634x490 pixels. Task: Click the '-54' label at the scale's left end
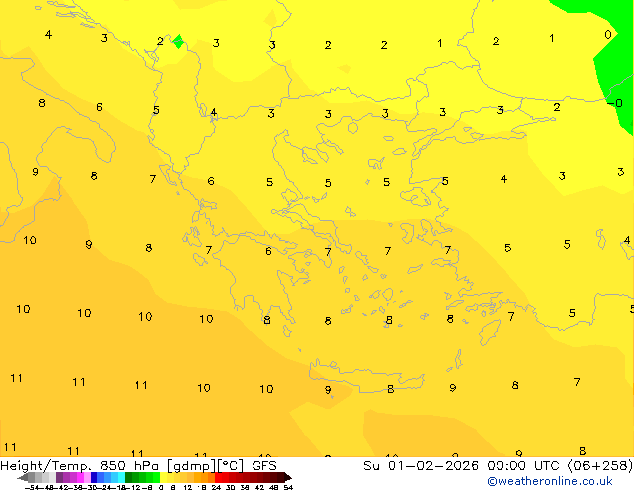point(32,487)
